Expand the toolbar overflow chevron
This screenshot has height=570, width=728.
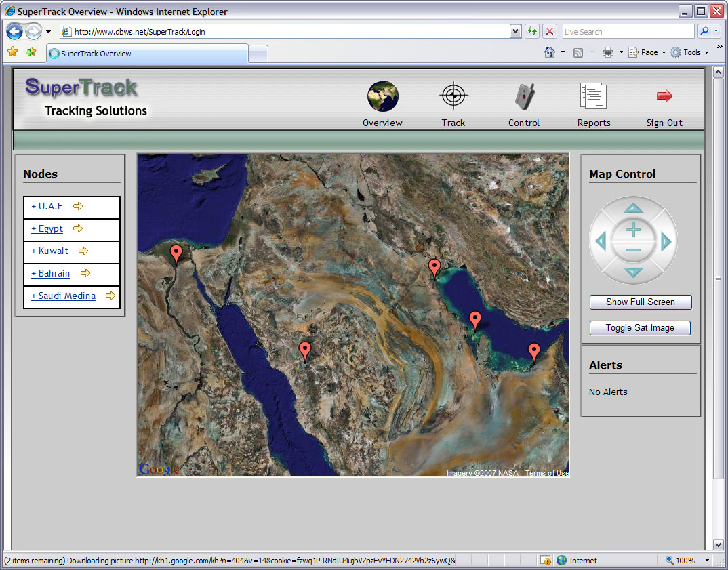[720, 46]
